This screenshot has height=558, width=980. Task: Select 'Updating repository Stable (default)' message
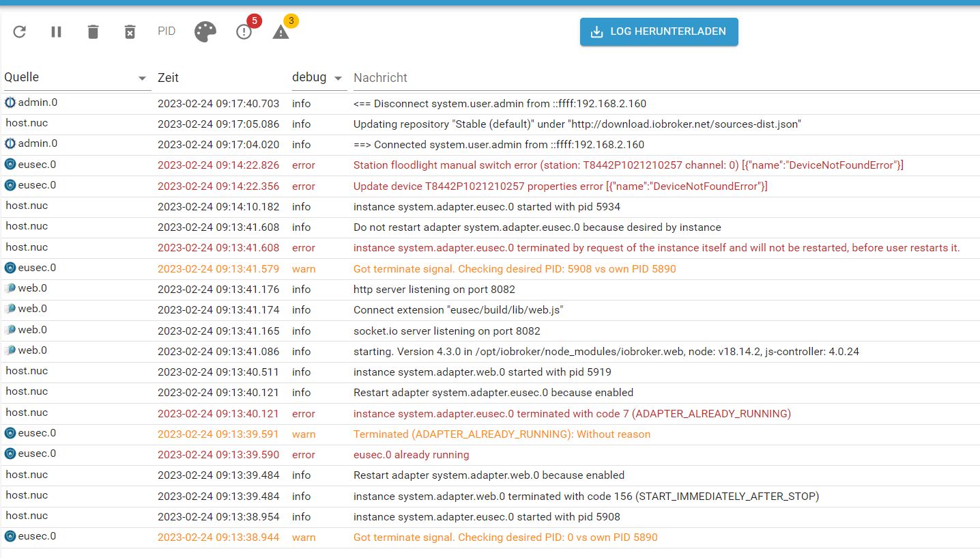[x=577, y=124]
